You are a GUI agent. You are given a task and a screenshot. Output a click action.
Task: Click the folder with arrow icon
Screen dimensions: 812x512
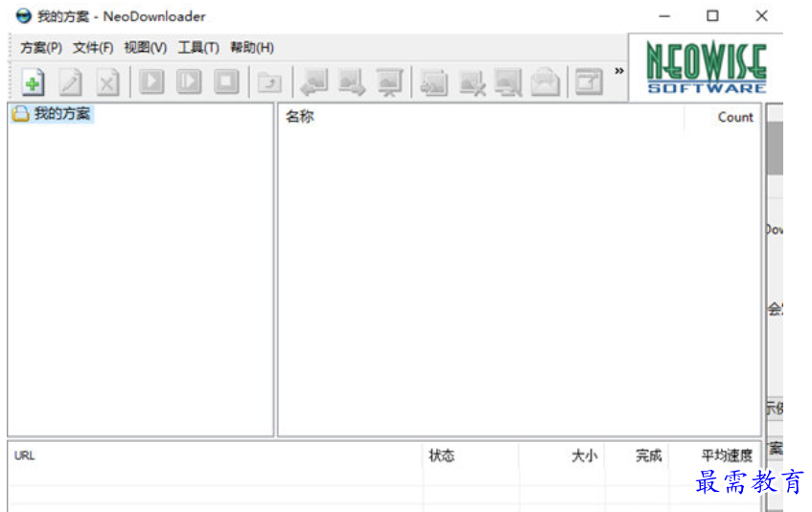click(x=269, y=82)
